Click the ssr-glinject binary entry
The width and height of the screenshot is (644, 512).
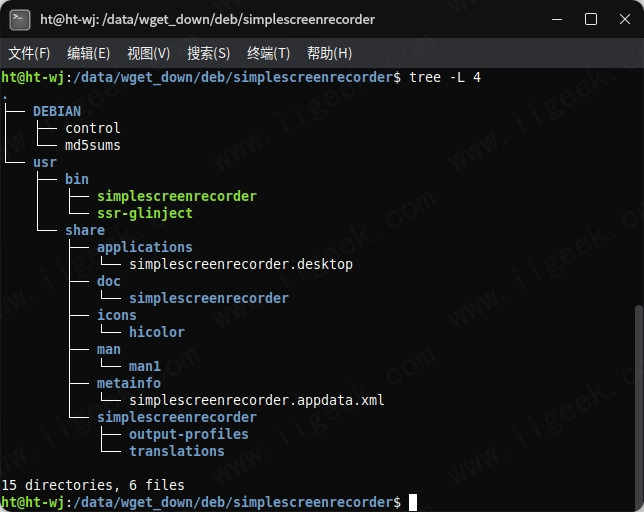click(145, 213)
